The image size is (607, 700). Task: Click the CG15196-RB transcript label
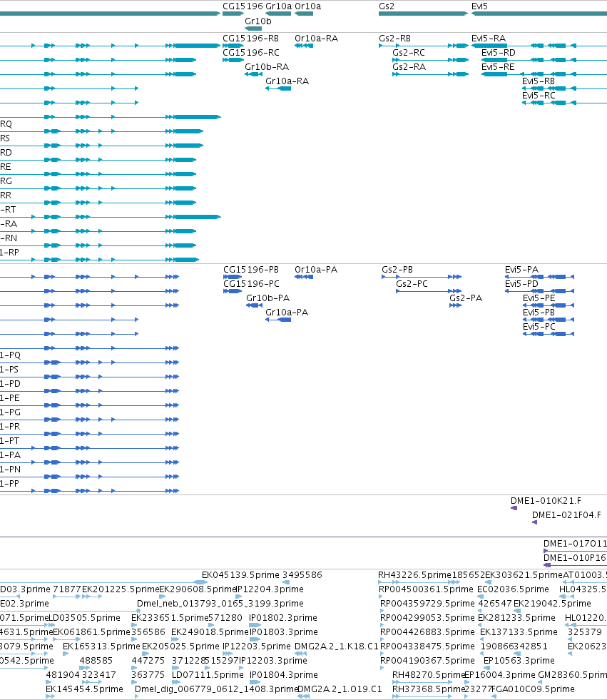pyautogui.click(x=251, y=39)
